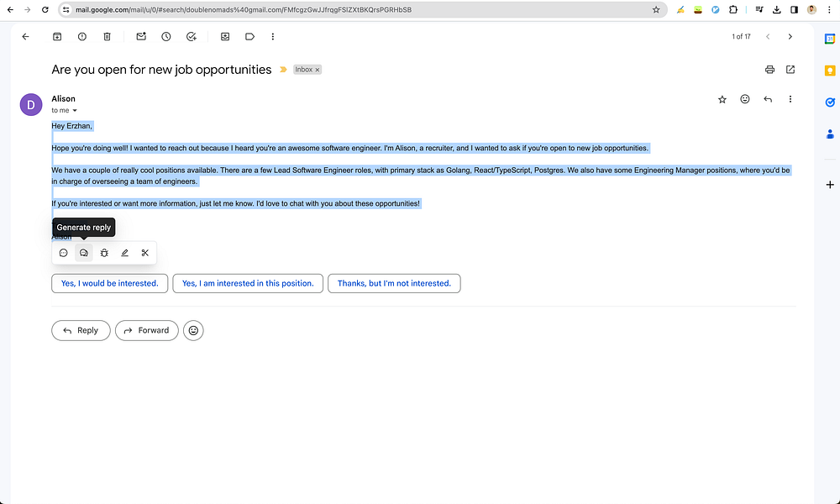Open the Move to menu
Screen dimensions: 840x504
click(225, 36)
